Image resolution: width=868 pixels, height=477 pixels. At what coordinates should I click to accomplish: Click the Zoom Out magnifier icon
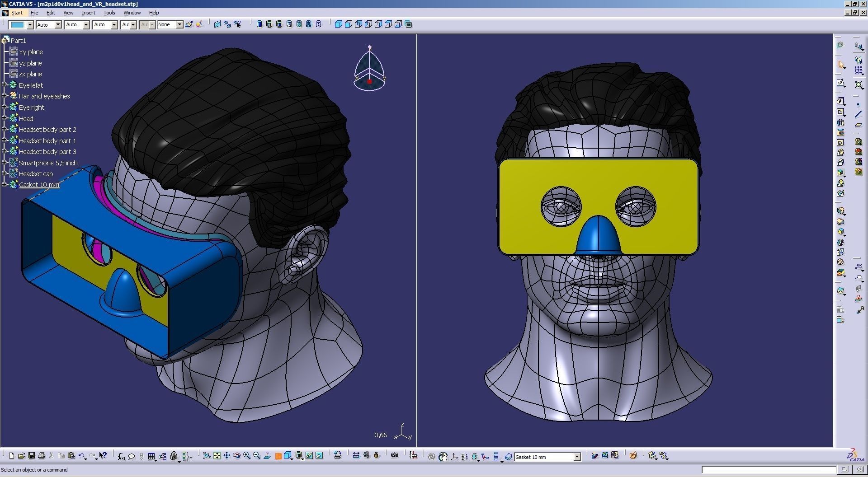click(257, 456)
